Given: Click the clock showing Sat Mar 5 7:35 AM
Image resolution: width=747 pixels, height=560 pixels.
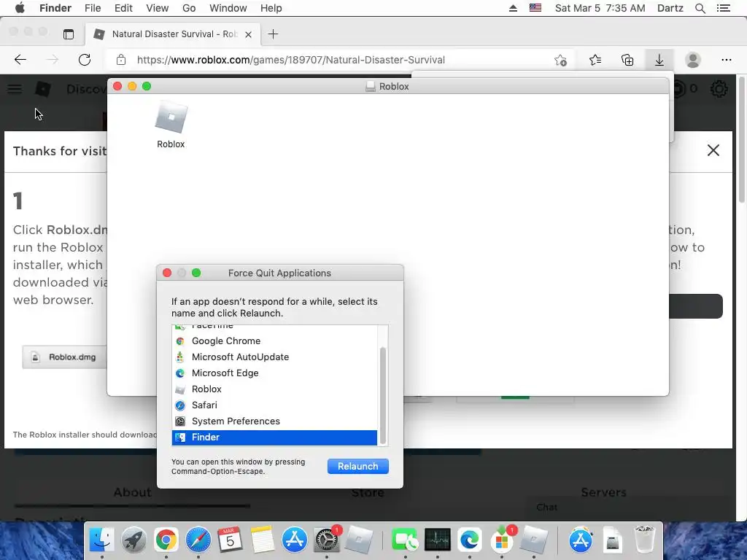Looking at the screenshot, I should [x=600, y=8].
